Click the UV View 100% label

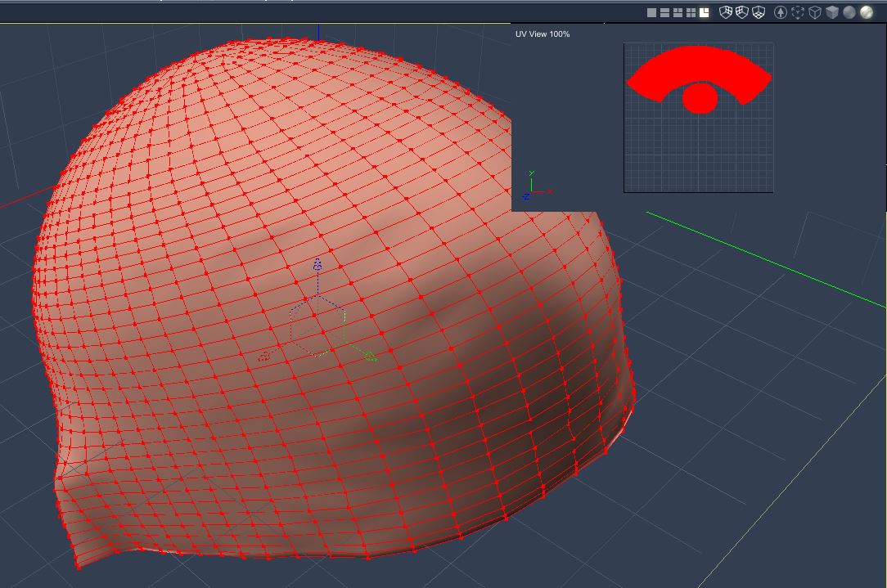(x=543, y=34)
